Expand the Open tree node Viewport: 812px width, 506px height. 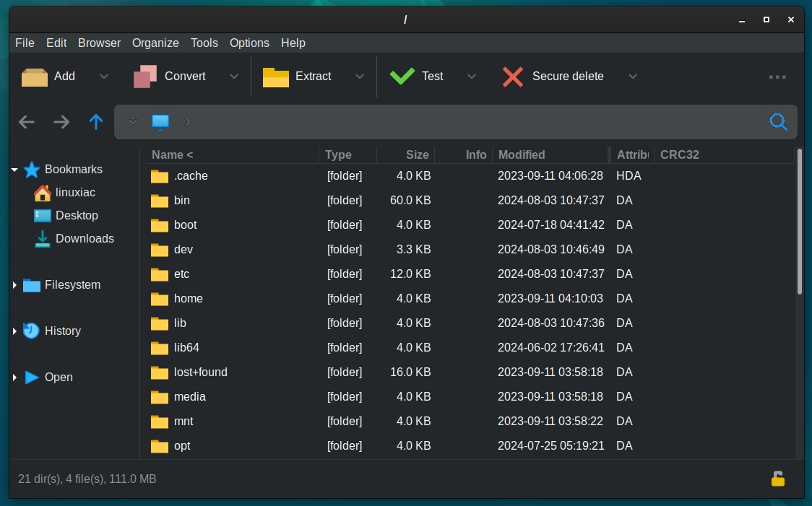(x=14, y=378)
